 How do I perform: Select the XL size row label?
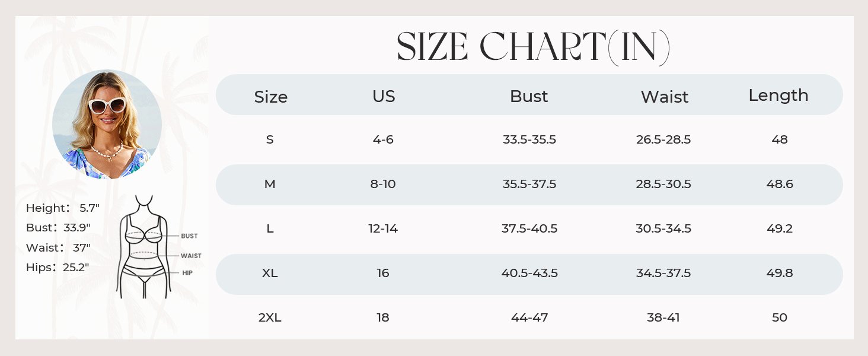(x=270, y=274)
